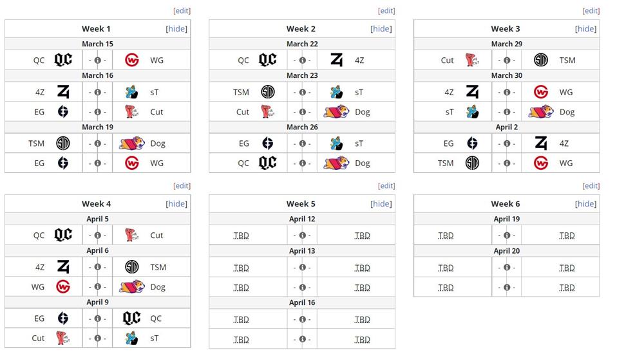
Task: Click EG logo in Week 2 March 26 match
Action: pos(267,143)
